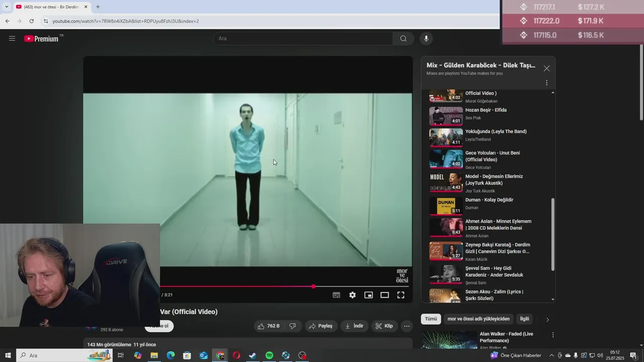Launch Microsoft Edge from taskbar
This screenshot has height=362, width=644.
click(x=171, y=355)
